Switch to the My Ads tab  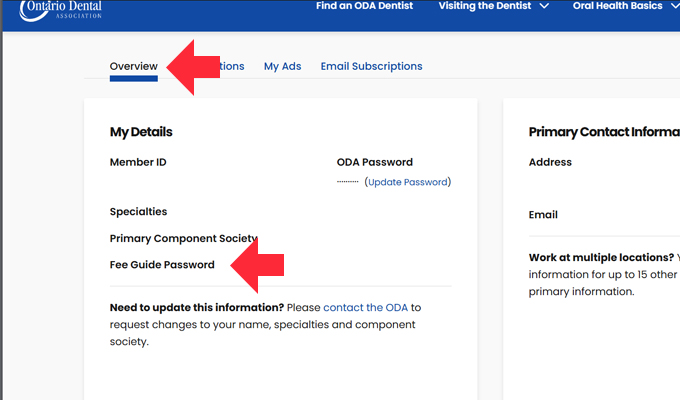pos(282,67)
